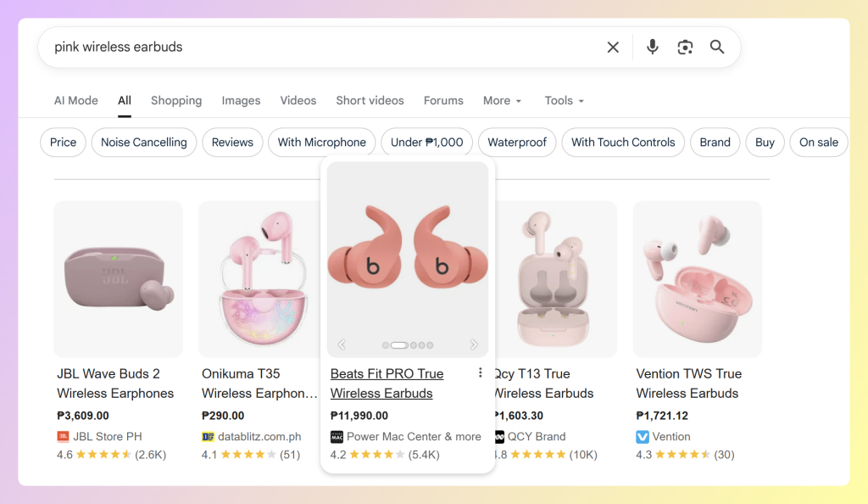Click the Power Mac Center seller logo
The width and height of the screenshot is (868, 504).
click(x=337, y=436)
